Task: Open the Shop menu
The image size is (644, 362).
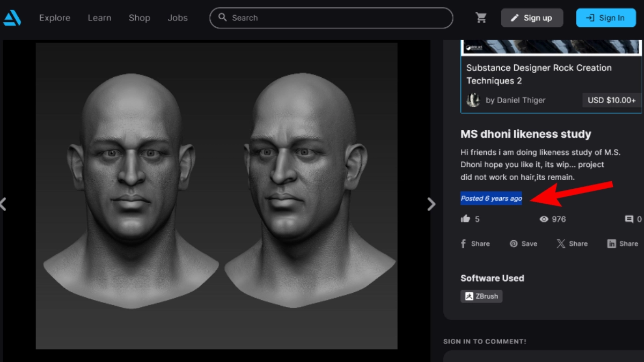Action: pyautogui.click(x=139, y=18)
